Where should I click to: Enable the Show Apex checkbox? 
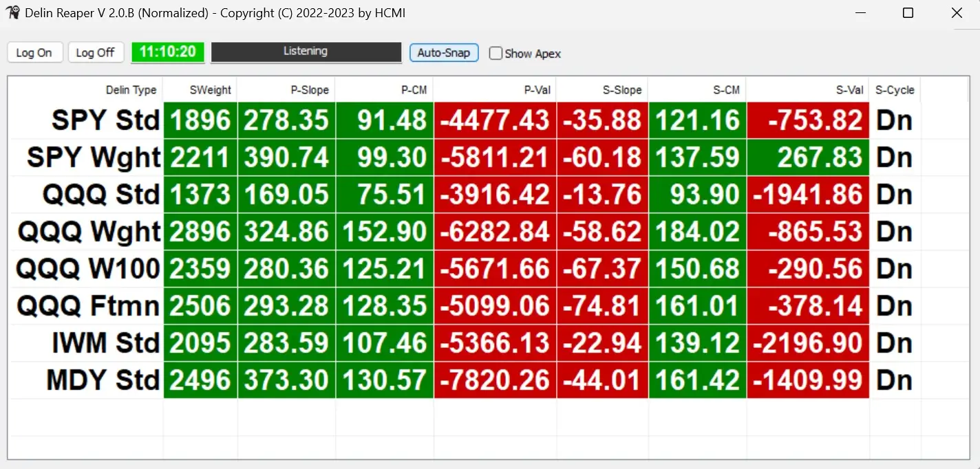(496, 54)
